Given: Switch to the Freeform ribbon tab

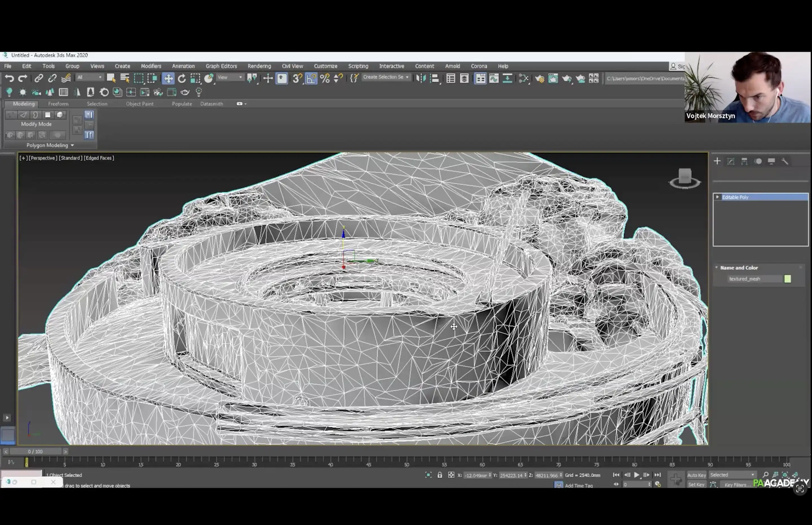Looking at the screenshot, I should click(58, 104).
